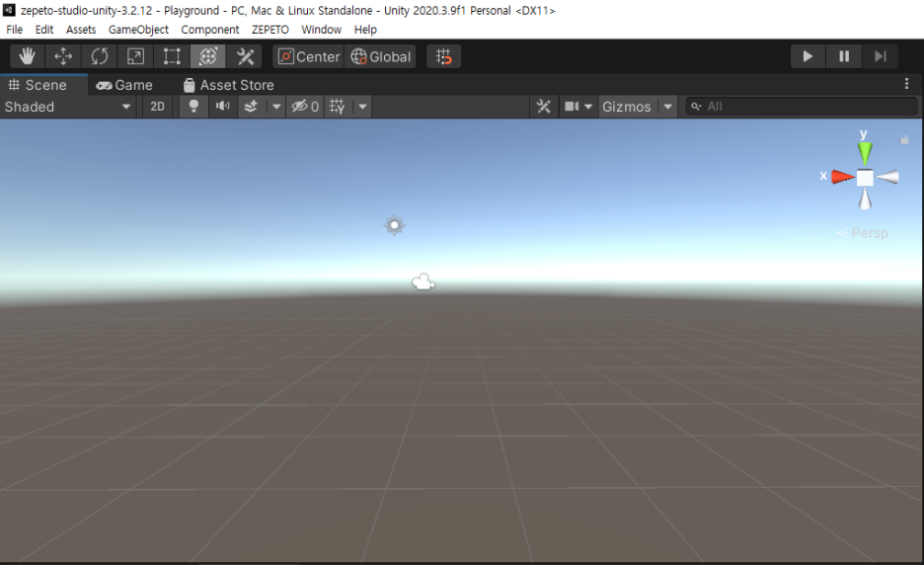Screen dimensions: 924x565
Task: Pause the game playback
Action: [x=844, y=56]
